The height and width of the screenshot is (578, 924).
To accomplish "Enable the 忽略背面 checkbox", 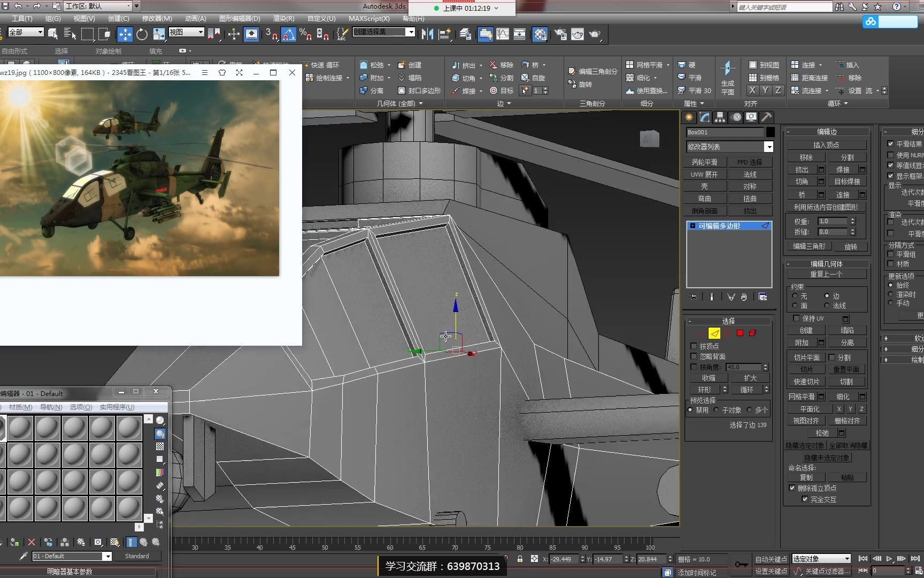I will 694,356.
